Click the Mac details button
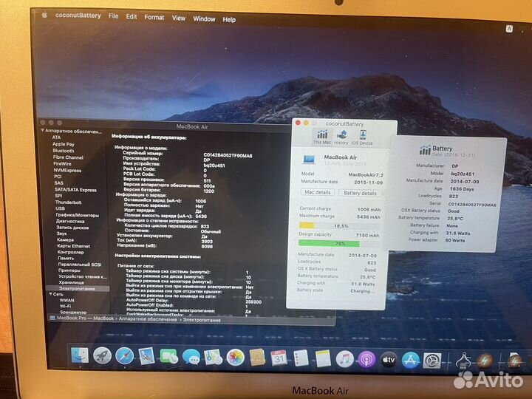Screen dimensions: 532x399 point(318,192)
